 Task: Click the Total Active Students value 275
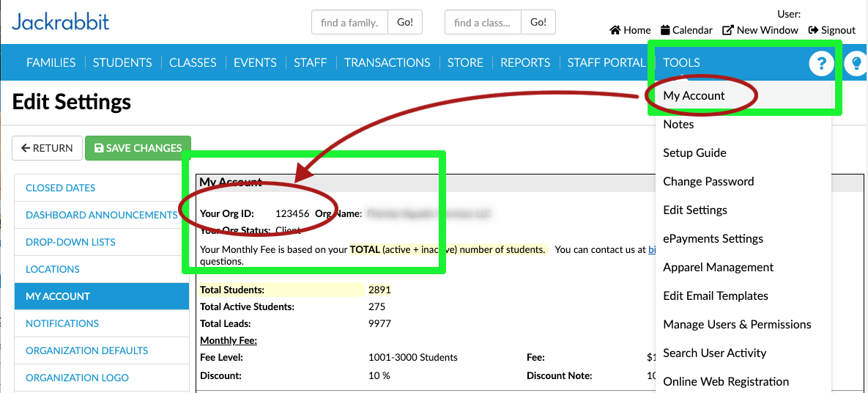coord(376,306)
